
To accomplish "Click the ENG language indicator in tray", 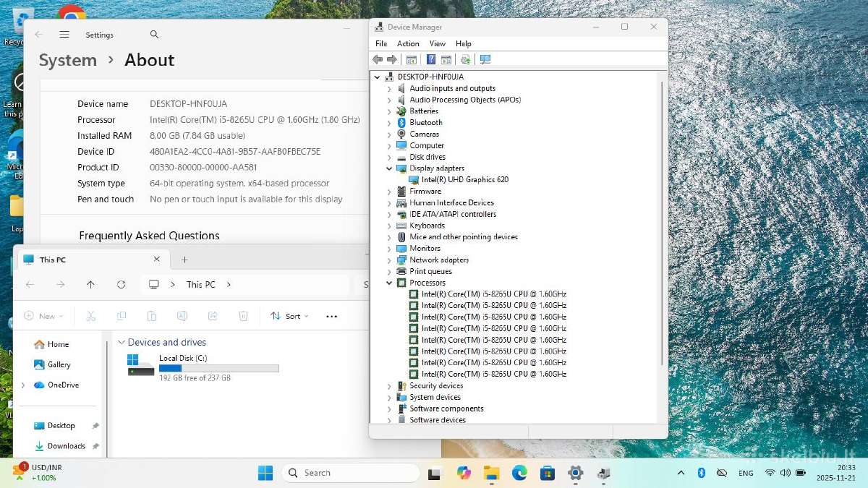I will pos(746,474).
